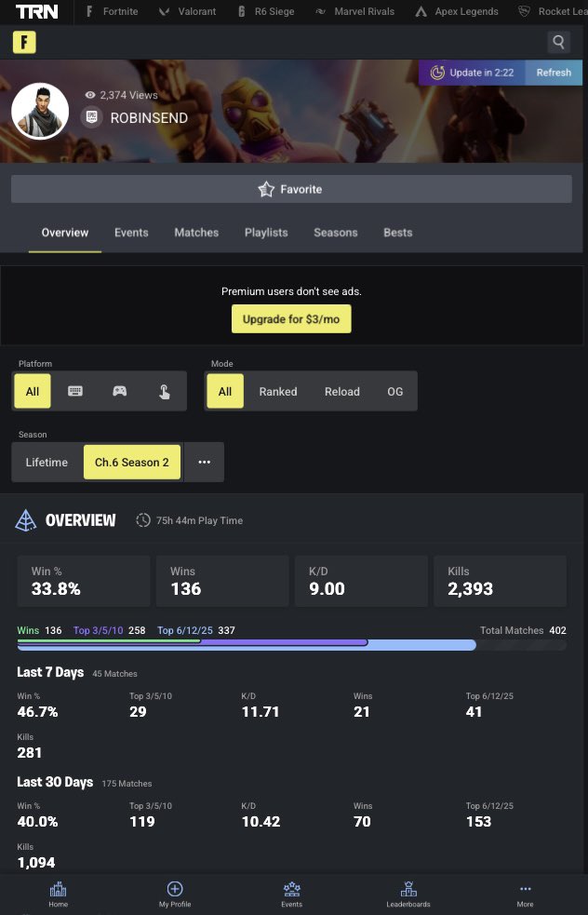Click the yellow Fortnite F icon
588x915 pixels.
[x=24, y=42]
